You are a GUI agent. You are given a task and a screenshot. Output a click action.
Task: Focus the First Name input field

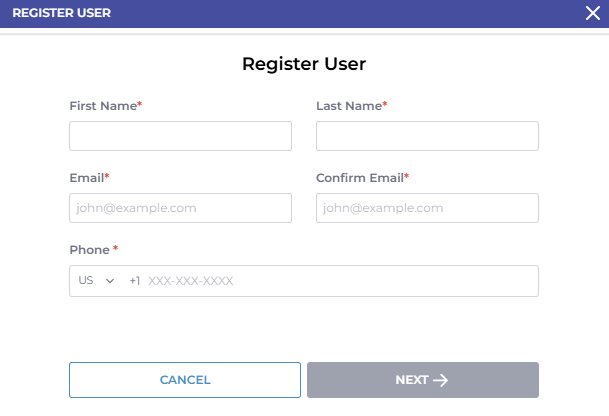coord(180,136)
